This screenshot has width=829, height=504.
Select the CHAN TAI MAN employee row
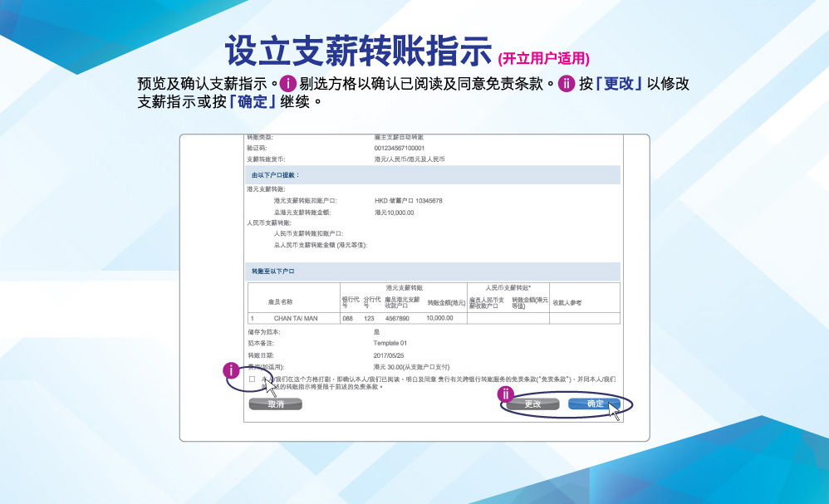[x=296, y=318]
